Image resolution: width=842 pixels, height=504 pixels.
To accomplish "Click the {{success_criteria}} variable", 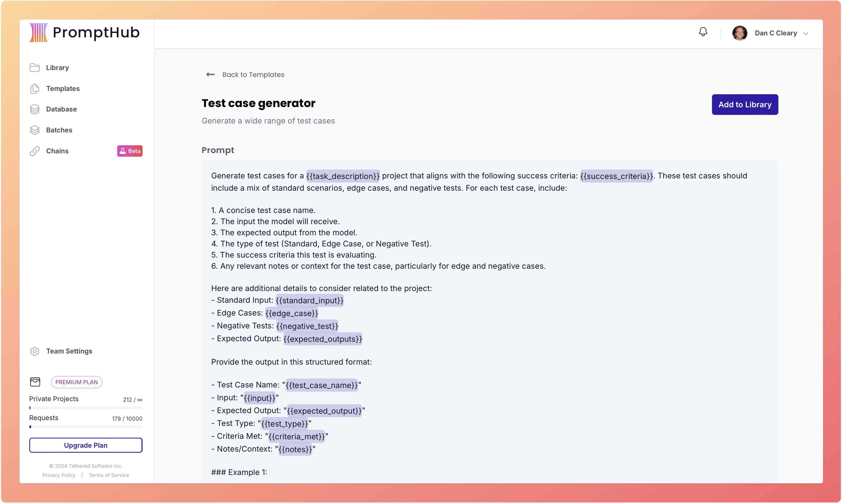I will point(616,176).
